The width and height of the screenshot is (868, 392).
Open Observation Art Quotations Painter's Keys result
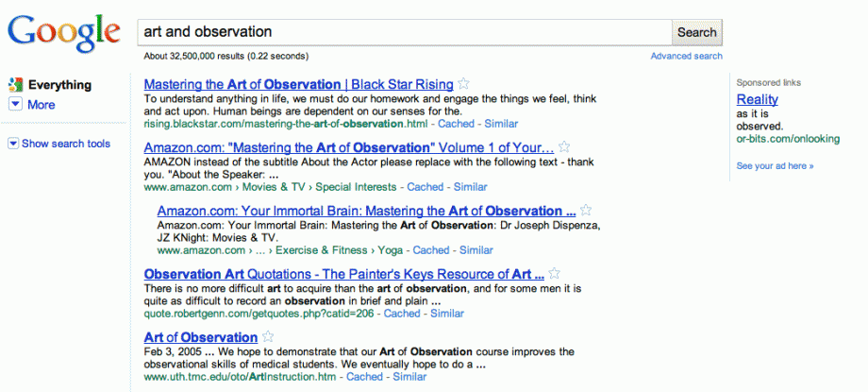click(343, 274)
